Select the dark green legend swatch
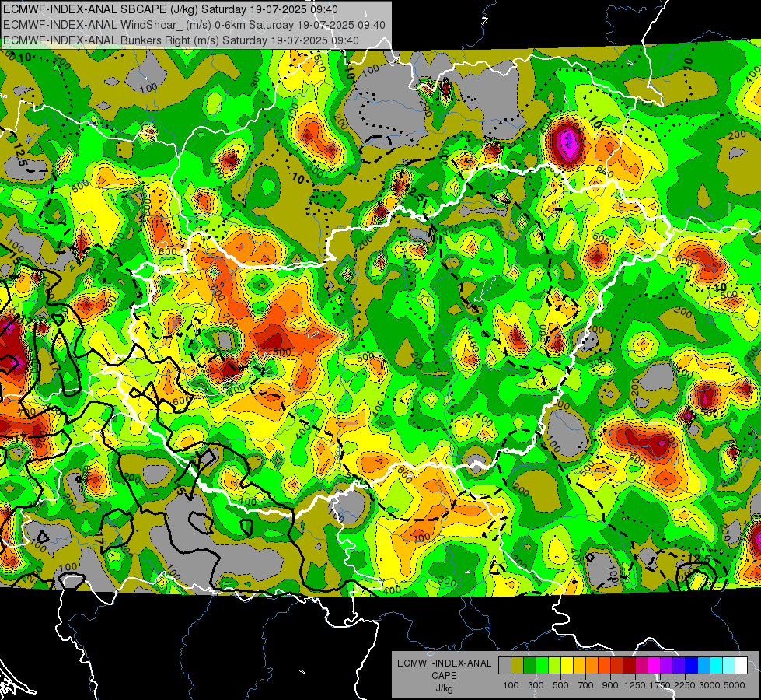The height and width of the screenshot is (700, 761). [529, 665]
